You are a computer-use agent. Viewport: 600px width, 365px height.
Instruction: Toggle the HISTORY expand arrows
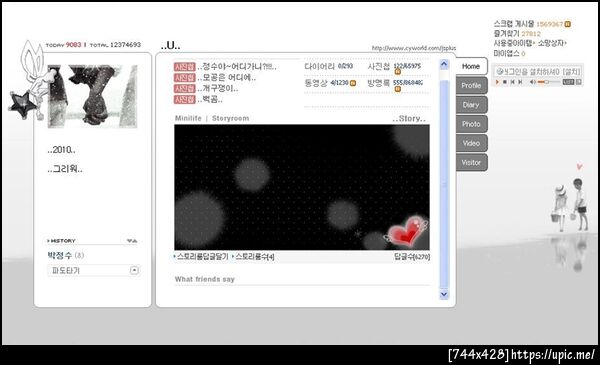pos(132,241)
